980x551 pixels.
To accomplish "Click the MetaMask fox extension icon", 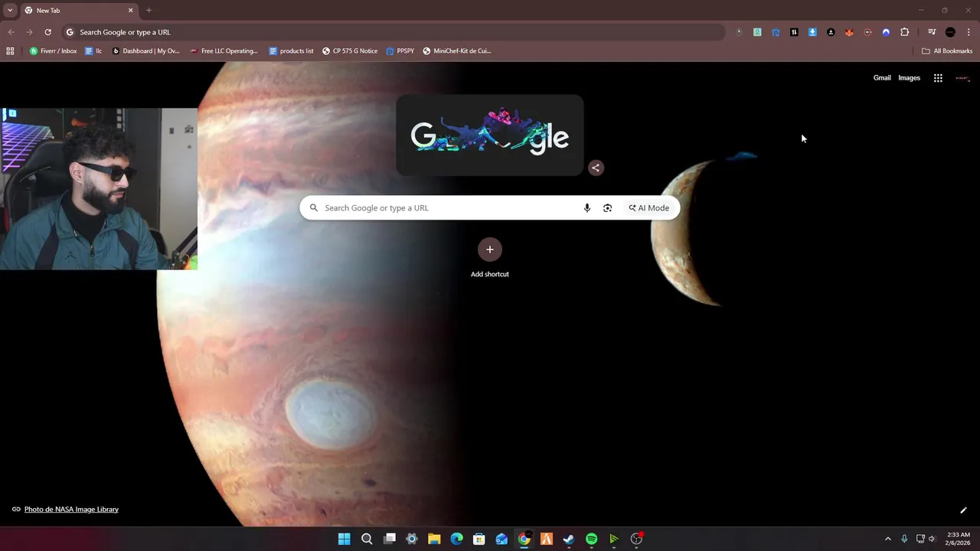I will click(x=849, y=32).
